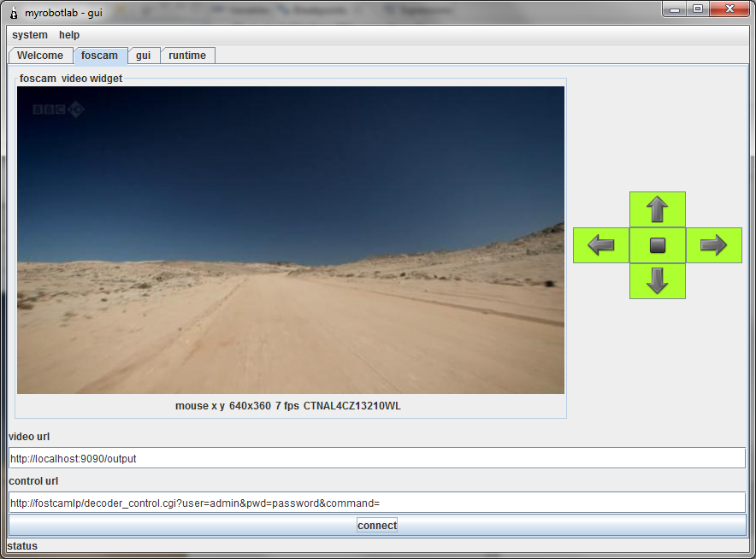Focus the control url input field
Viewport: 756px width, 559px height.
tap(377, 503)
